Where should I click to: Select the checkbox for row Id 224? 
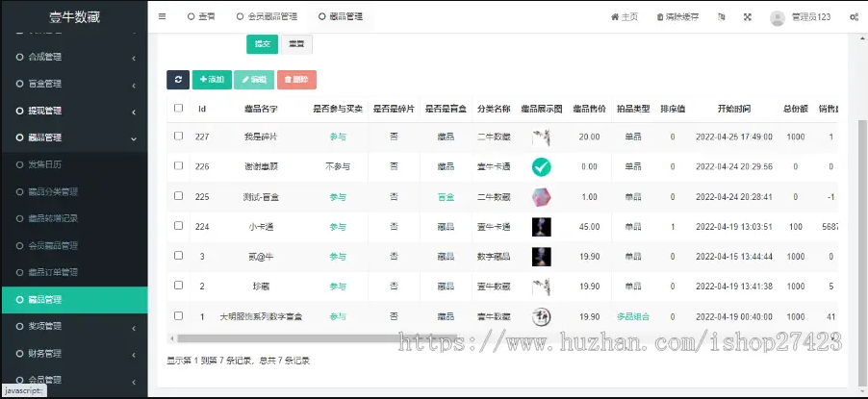coord(178,226)
